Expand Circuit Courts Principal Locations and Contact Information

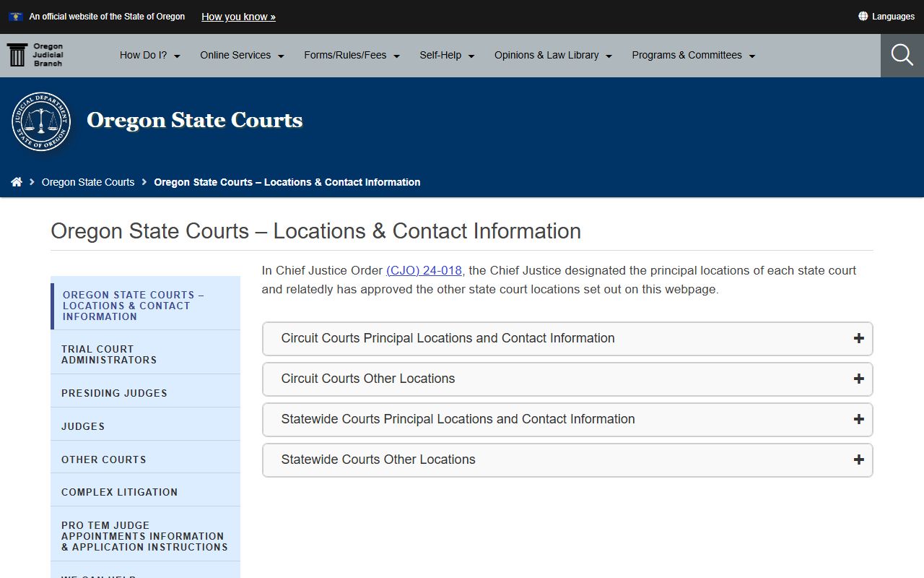click(x=567, y=338)
